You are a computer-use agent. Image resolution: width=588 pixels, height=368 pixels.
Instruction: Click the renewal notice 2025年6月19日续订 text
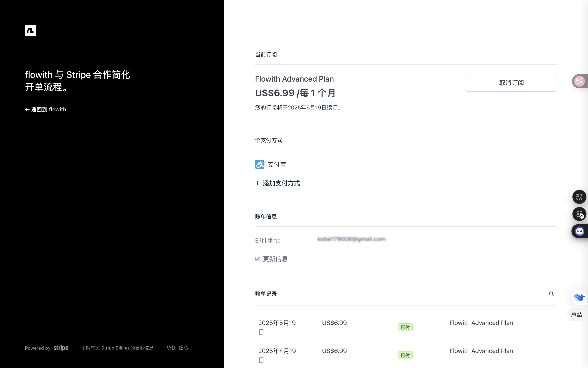[x=299, y=107]
